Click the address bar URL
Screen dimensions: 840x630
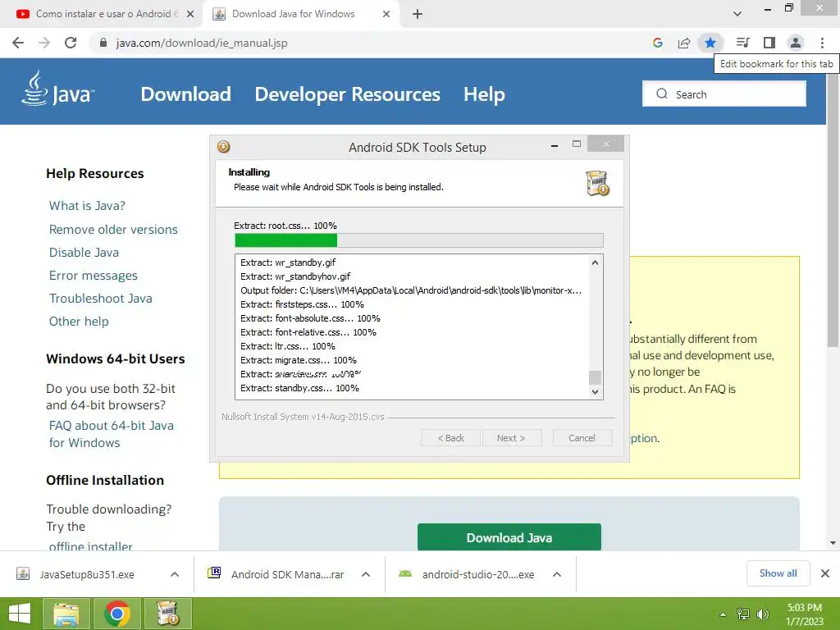202,43
